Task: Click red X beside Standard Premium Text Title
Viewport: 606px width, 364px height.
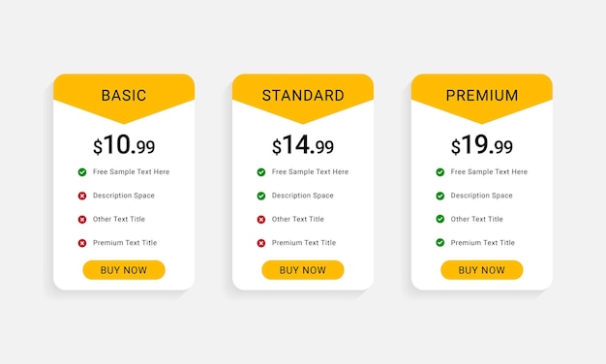Action: 261,243
